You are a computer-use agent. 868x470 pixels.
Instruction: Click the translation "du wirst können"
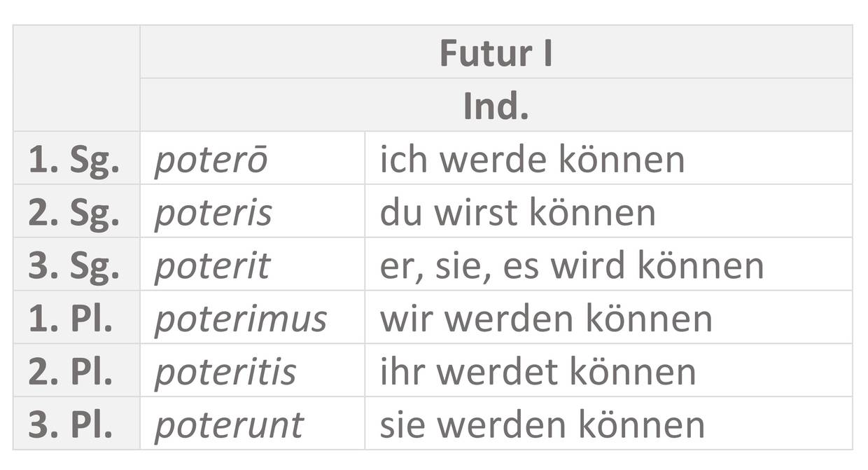pos(517,213)
